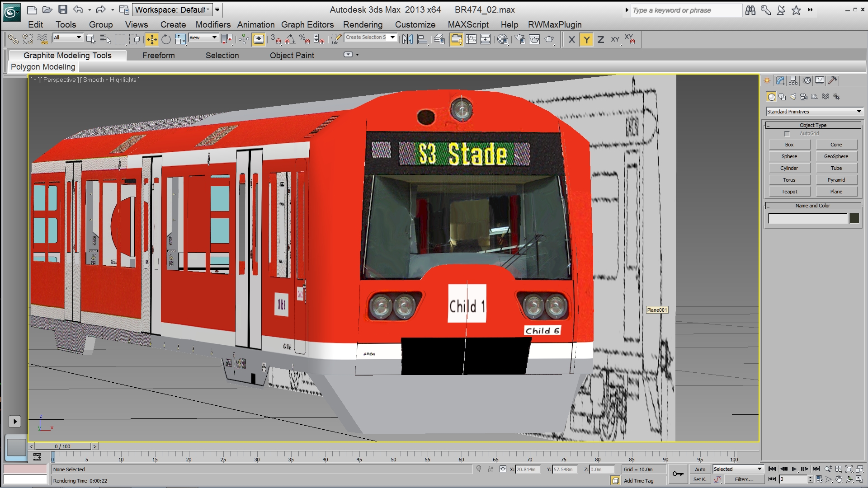Click the Curve Editor toolbar icon
Viewport: 868px width, 488px height.
471,40
